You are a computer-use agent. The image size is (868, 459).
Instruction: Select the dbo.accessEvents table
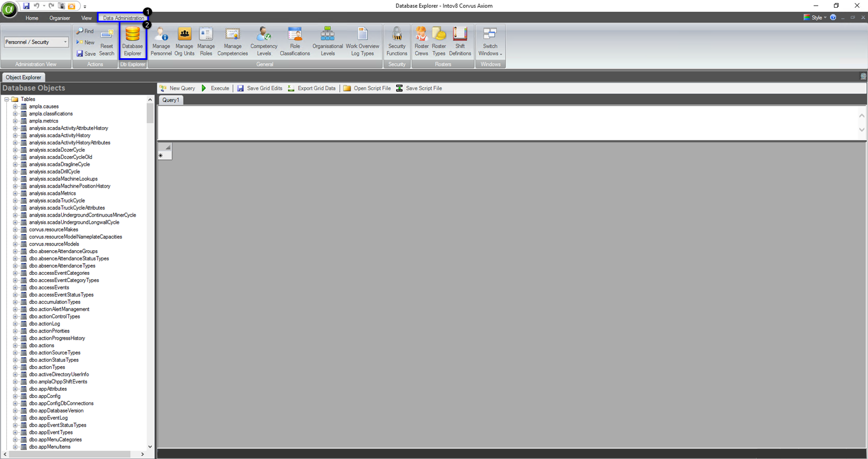point(49,287)
